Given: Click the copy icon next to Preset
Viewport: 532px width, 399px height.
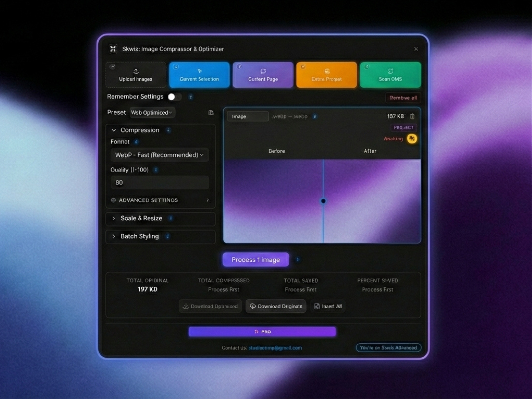Looking at the screenshot, I should pyautogui.click(x=211, y=113).
